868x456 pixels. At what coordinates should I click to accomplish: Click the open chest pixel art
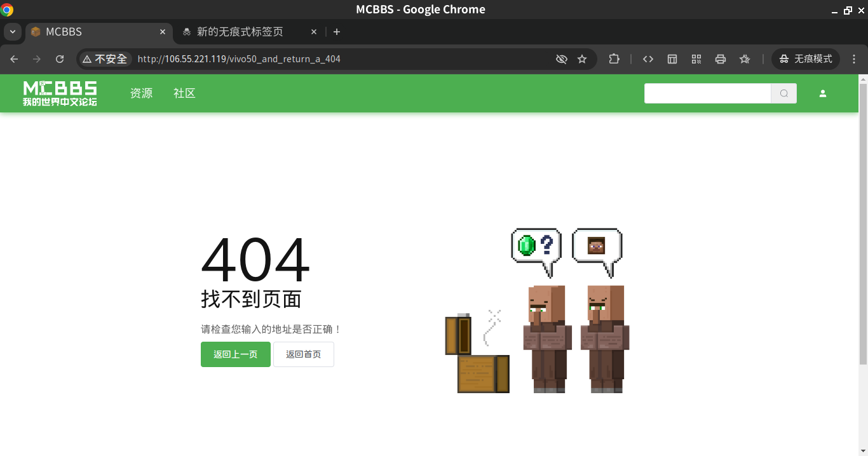[x=477, y=353]
